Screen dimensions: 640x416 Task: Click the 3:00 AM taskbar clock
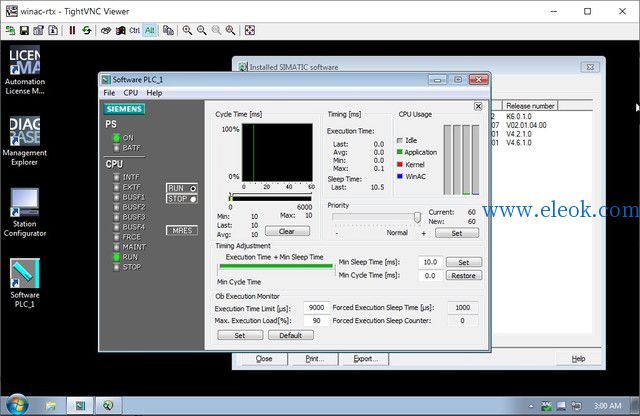(x=607, y=406)
